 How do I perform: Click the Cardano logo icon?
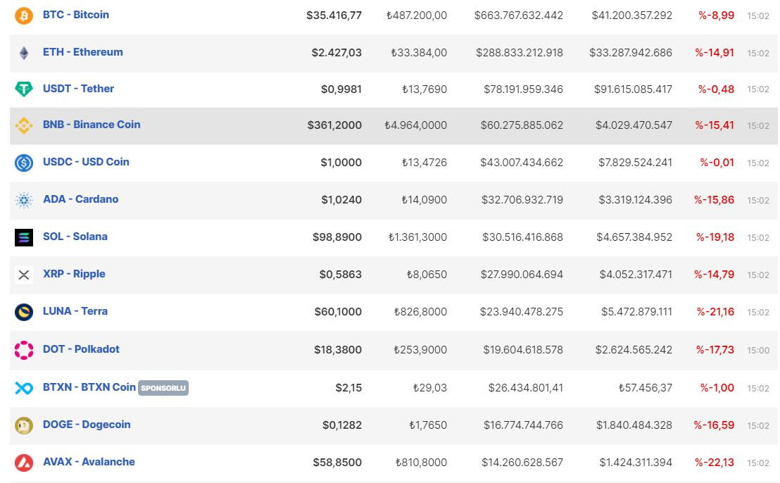(24, 200)
